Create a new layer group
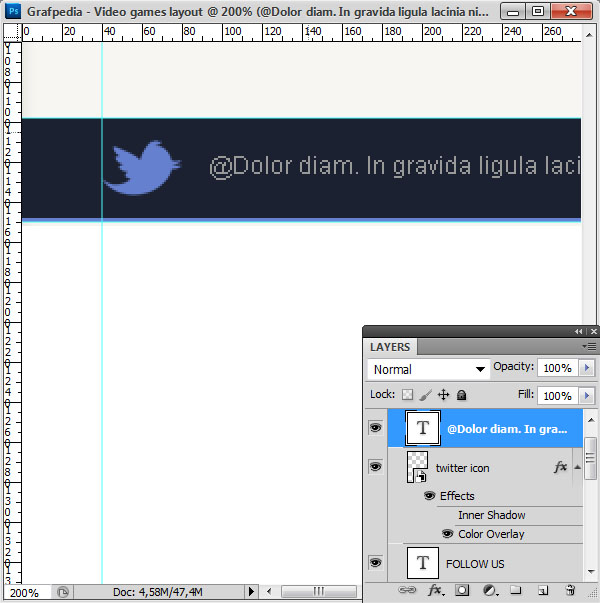 tap(515, 590)
